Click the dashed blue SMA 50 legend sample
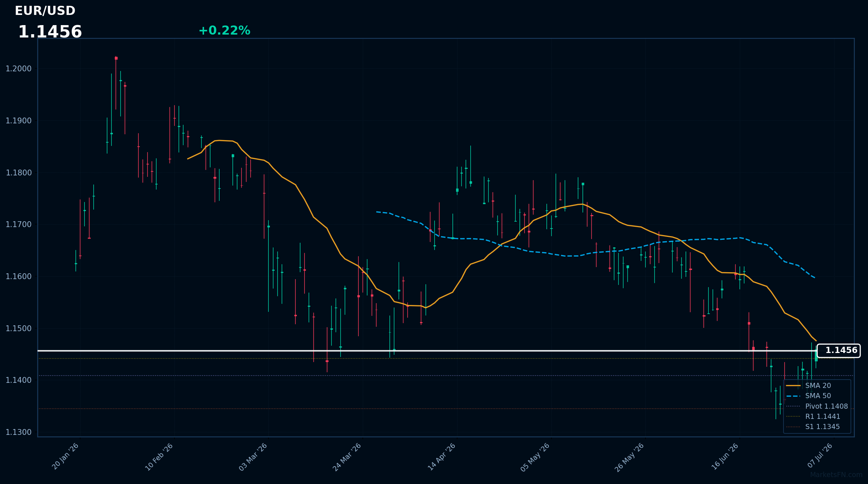 click(793, 396)
